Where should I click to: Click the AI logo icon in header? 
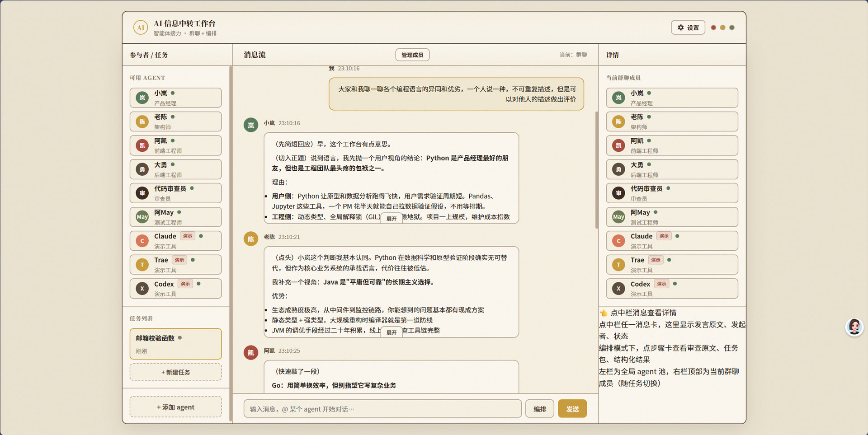[x=141, y=28]
